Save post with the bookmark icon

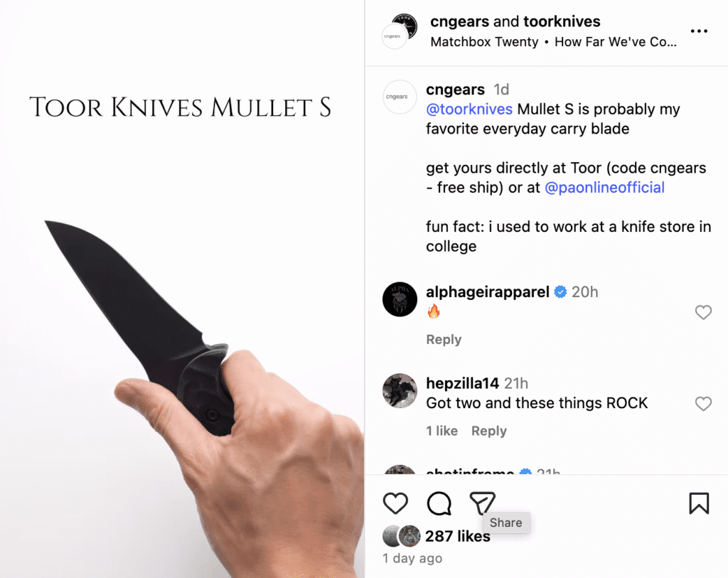(x=699, y=503)
